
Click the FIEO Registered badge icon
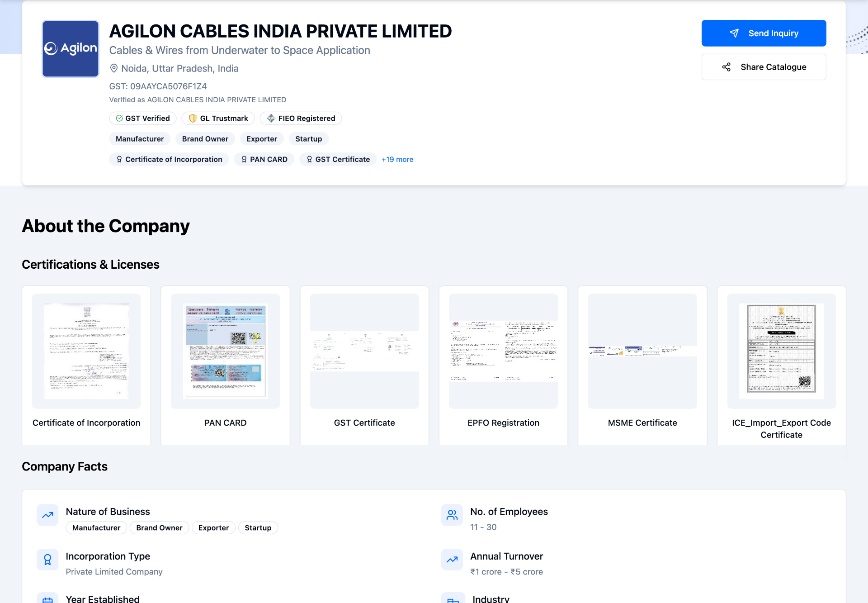point(271,118)
